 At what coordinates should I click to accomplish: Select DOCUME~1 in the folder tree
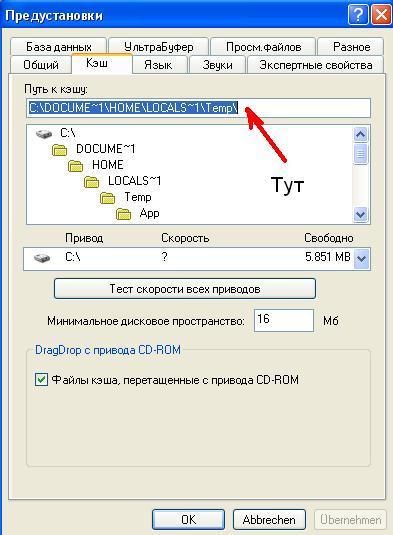point(106,149)
